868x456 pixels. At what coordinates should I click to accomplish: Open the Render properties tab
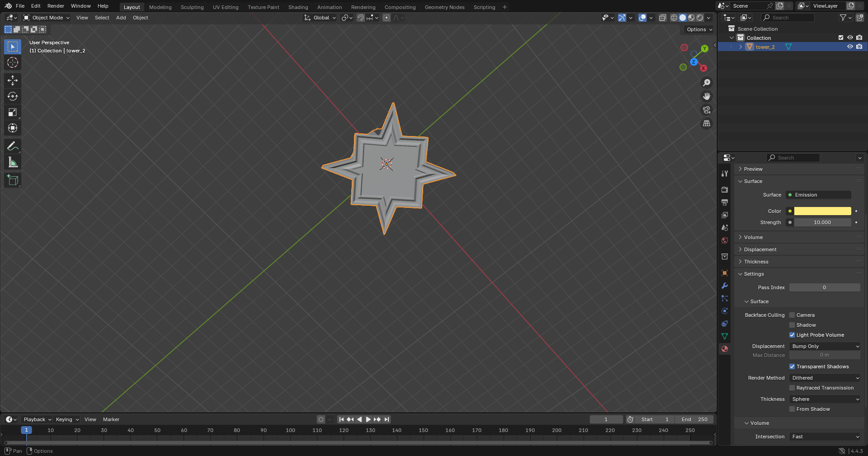[x=725, y=190]
